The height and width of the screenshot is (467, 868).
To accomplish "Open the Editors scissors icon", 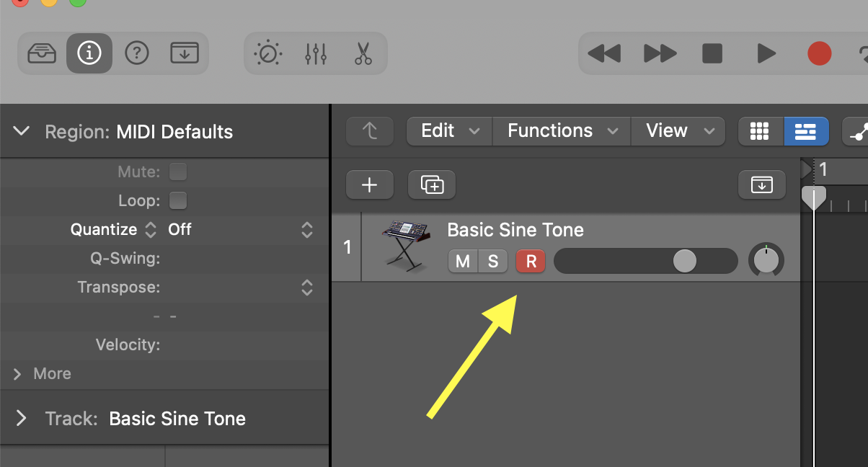I will [363, 53].
